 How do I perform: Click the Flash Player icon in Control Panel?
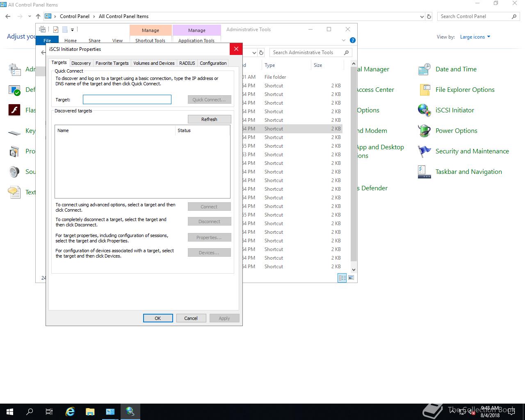[x=14, y=110]
